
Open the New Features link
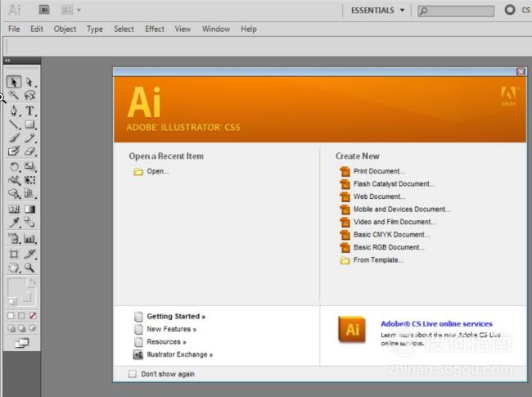[165, 329]
